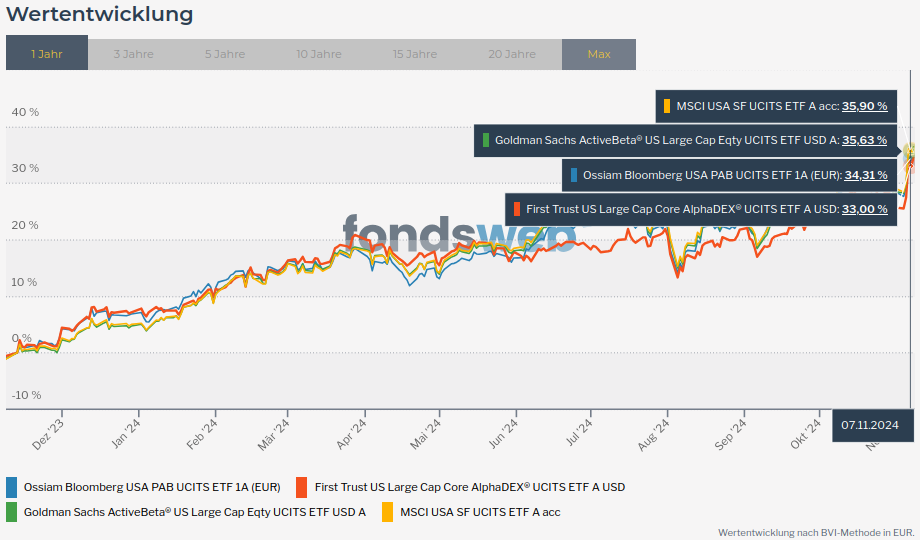Select the 1 Jahr time range tab
920x540 pixels.
pyautogui.click(x=47, y=54)
